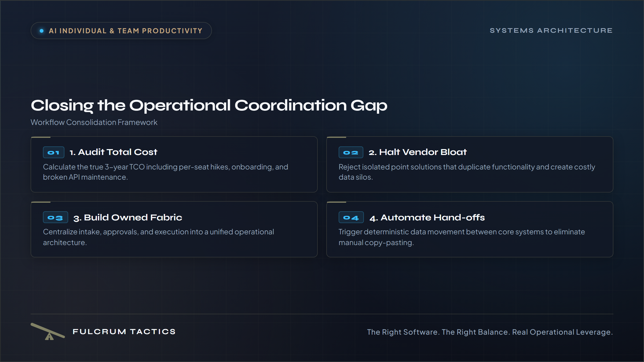Select the 03 number badge
Screen dimensions: 644x362
click(56, 217)
